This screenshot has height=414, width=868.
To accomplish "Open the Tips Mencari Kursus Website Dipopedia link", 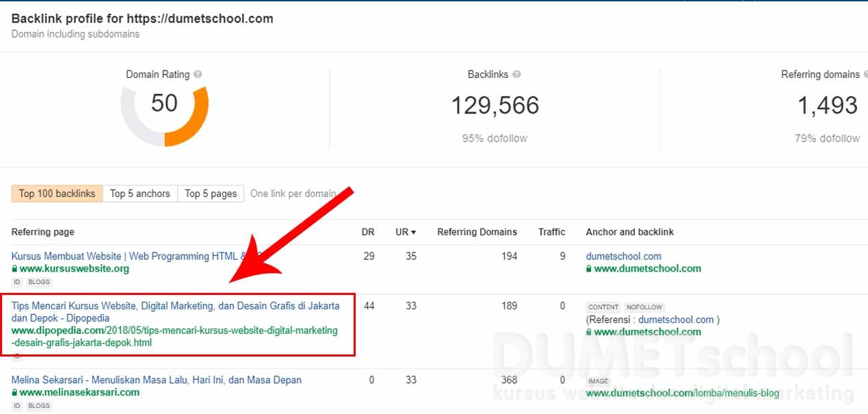I will [175, 312].
